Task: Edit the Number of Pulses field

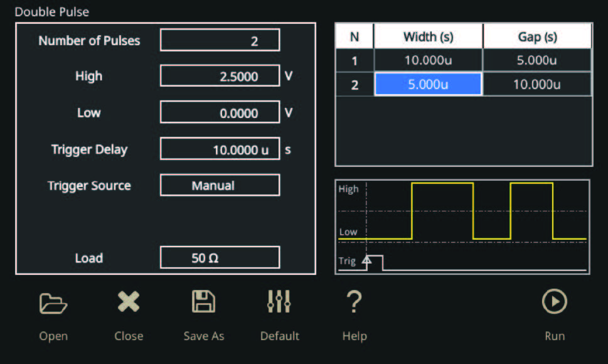Action: [220, 41]
